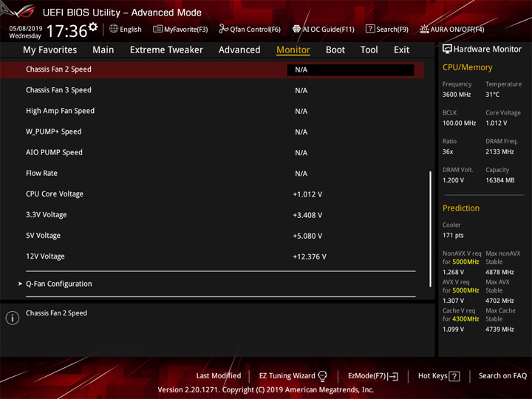Click the Prediction section heading

461,208
